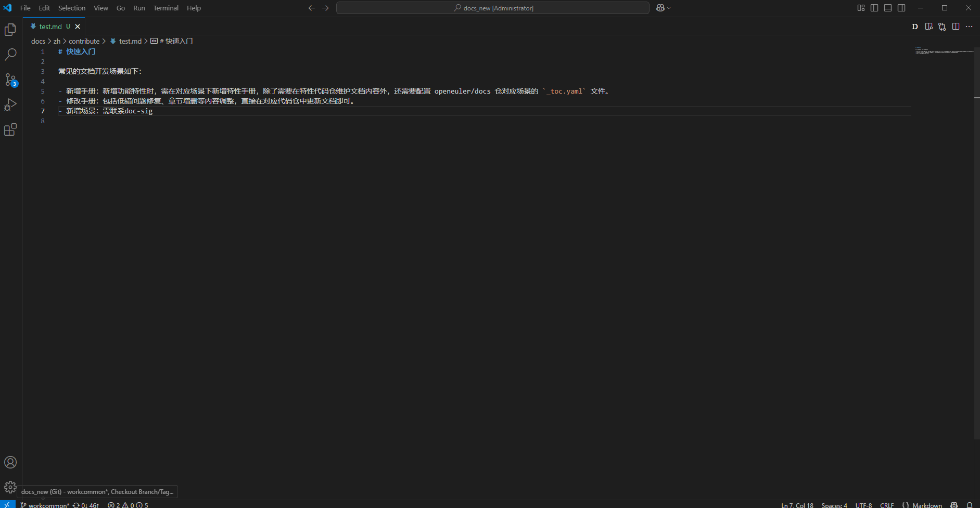Open the Go menu

121,8
